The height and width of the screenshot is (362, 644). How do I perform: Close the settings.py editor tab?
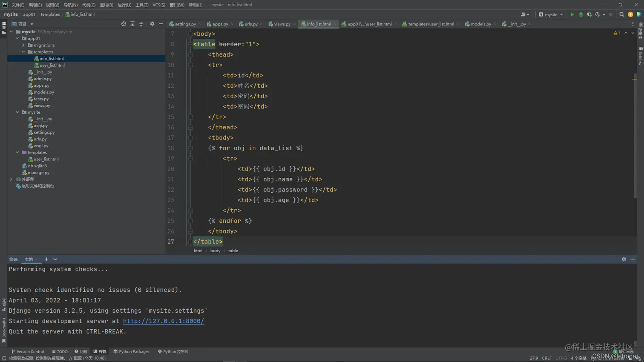click(x=200, y=24)
